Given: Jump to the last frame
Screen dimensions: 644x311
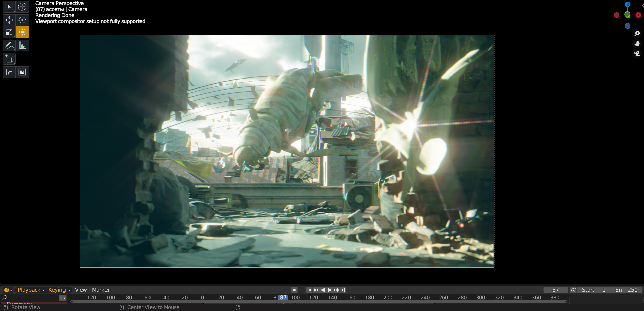Looking at the screenshot, I should pyautogui.click(x=343, y=290).
